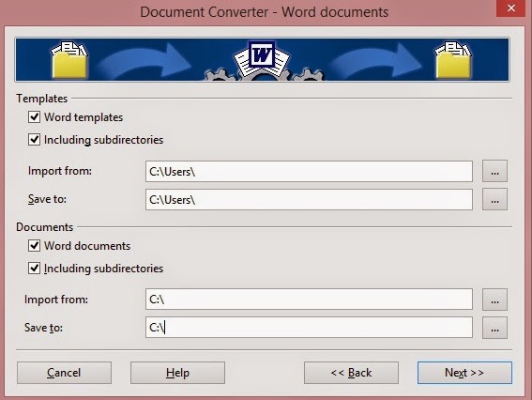Click the destination folder icon in banner

[453, 60]
